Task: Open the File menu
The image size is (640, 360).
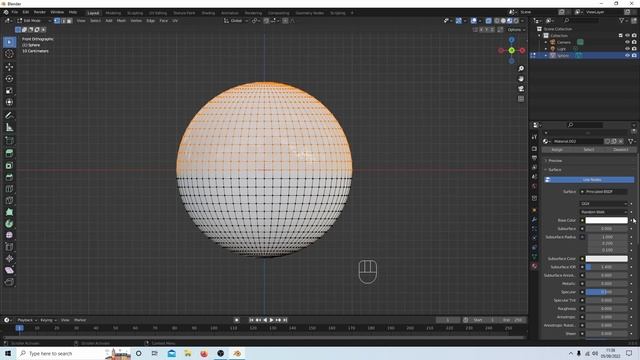Action: (15, 12)
